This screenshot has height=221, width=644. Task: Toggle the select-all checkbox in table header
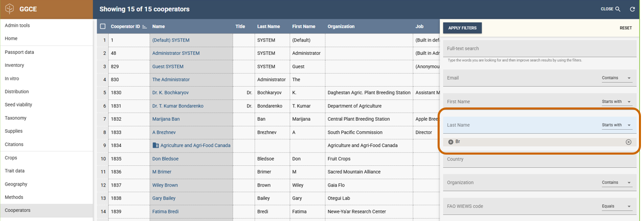pos(103,26)
